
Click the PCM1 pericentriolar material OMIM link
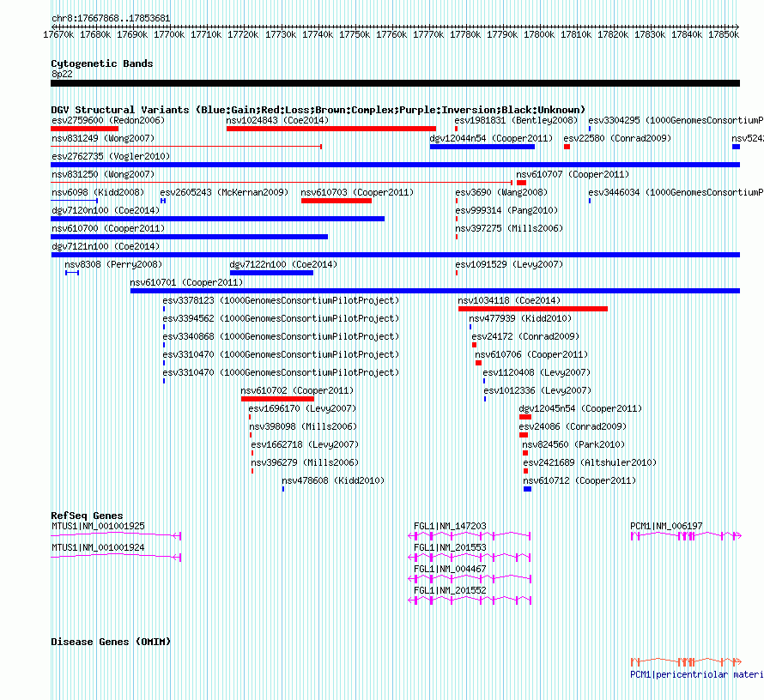pos(697,674)
